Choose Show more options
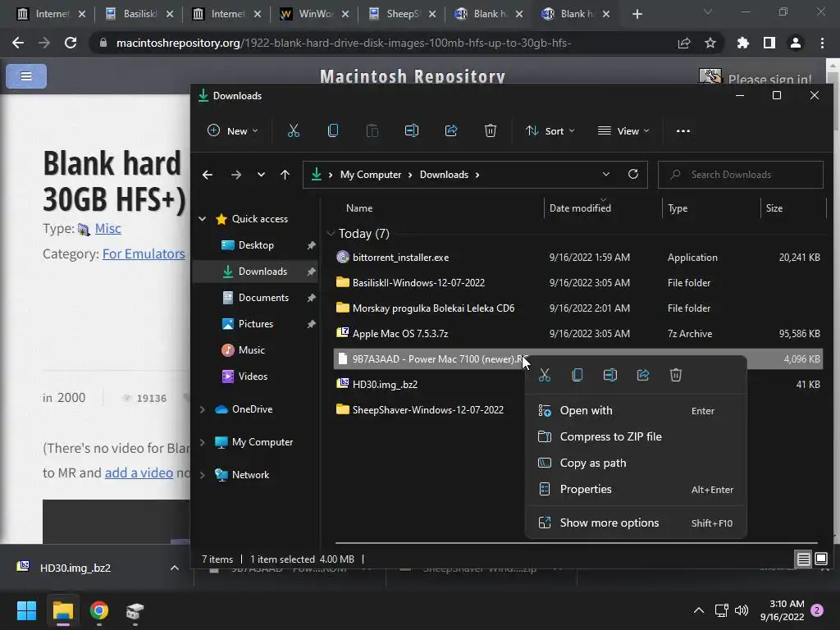 click(636, 523)
